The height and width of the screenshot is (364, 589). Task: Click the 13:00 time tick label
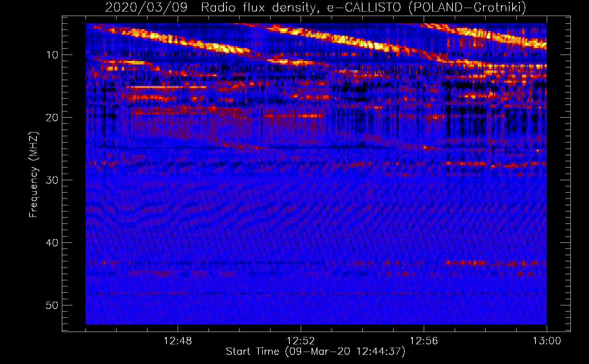pyautogui.click(x=547, y=341)
